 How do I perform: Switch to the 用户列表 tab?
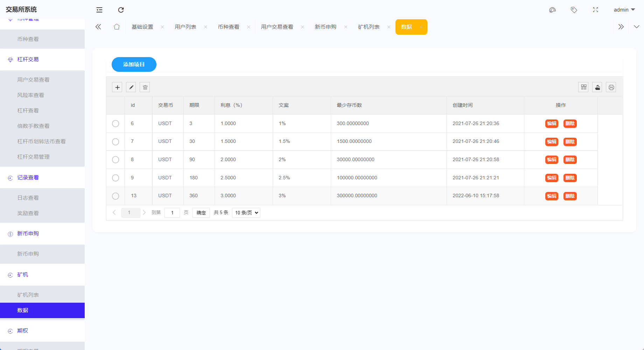pos(185,27)
